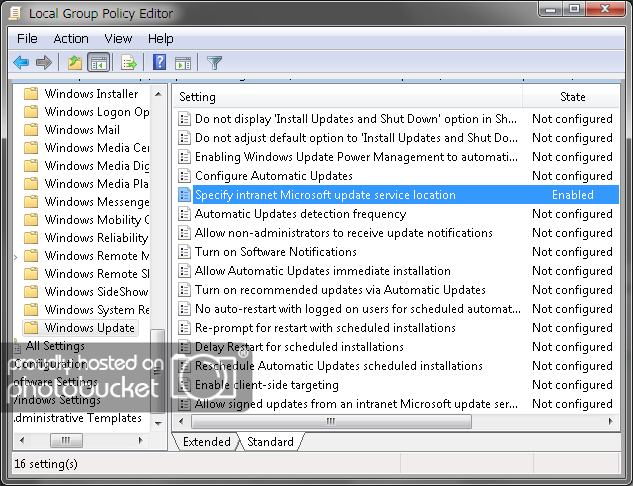Select Windows Media Ce tree item
The height and width of the screenshot is (486, 633).
click(97, 148)
